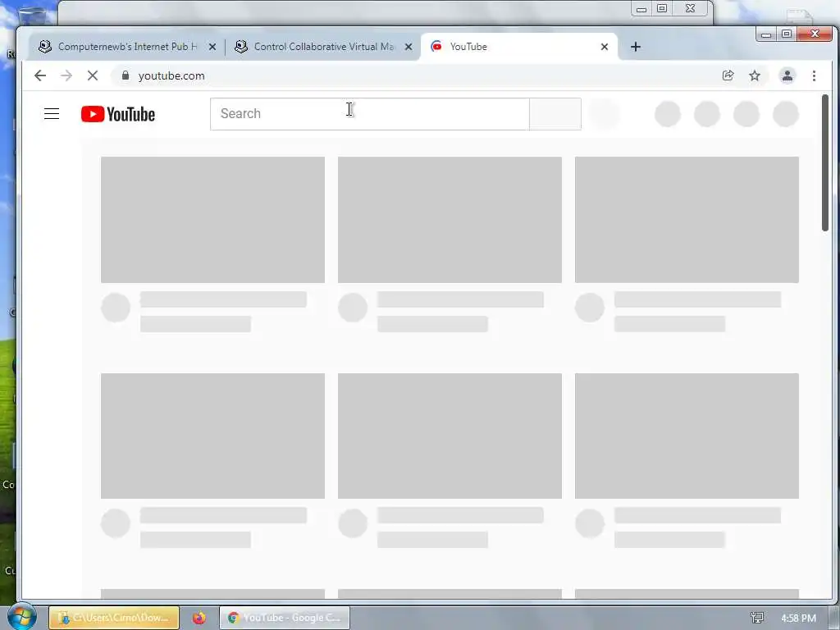
Task: Click the YouTube logo
Action: (118, 114)
